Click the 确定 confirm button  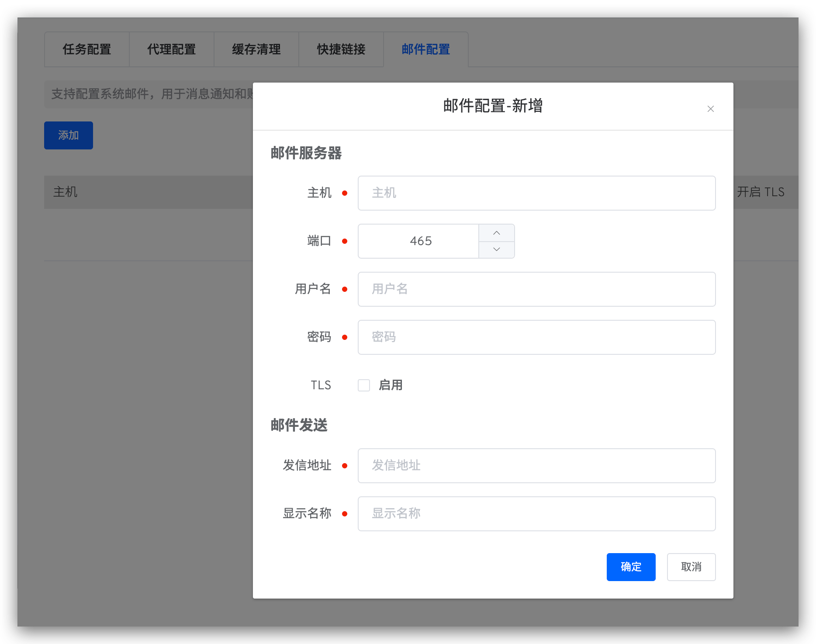pos(631,567)
